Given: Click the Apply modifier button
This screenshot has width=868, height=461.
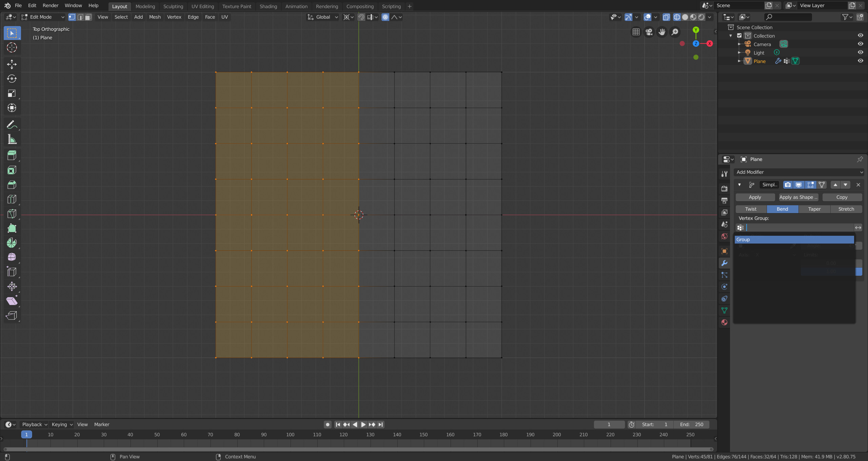Looking at the screenshot, I should pos(755,197).
